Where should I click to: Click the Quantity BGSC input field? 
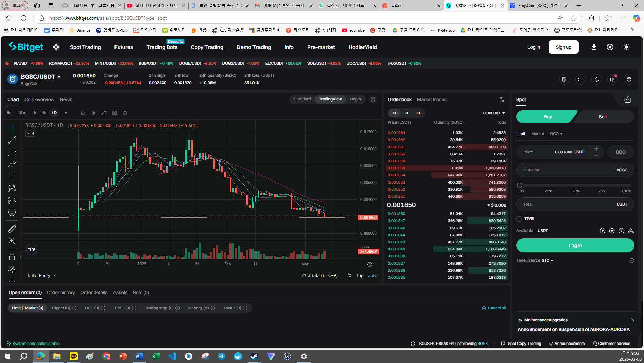click(575, 170)
